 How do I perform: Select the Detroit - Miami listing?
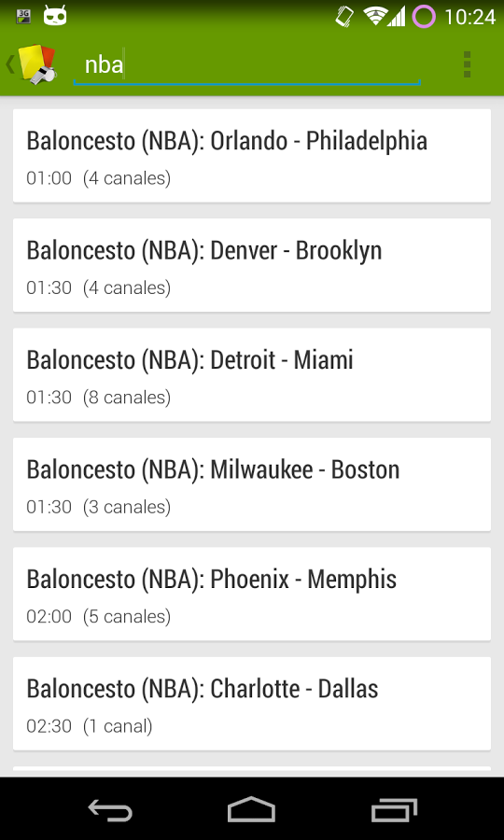click(x=252, y=375)
